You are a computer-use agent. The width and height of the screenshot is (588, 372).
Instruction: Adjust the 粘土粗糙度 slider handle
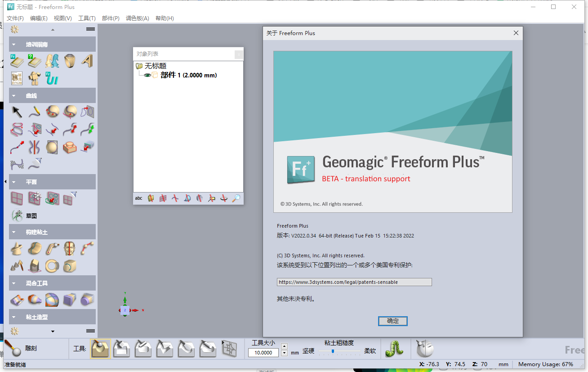coord(333,351)
